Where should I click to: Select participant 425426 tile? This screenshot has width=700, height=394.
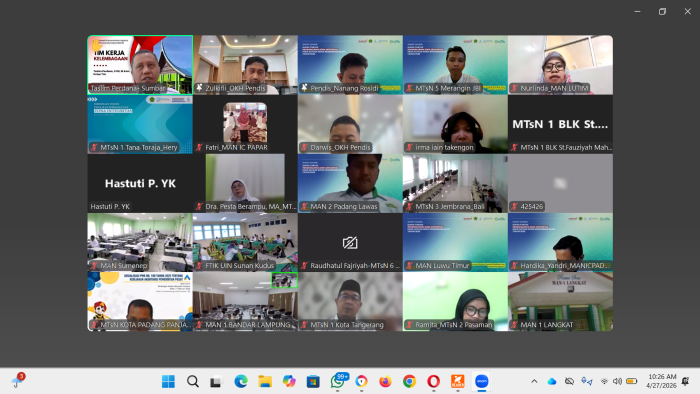(560, 183)
